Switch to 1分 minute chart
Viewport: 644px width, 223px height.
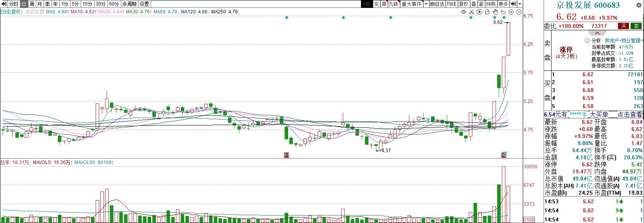pyautogui.click(x=65, y=4)
